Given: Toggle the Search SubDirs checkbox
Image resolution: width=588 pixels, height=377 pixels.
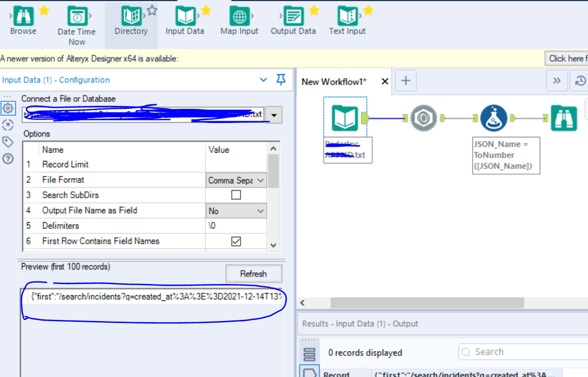Looking at the screenshot, I should tap(236, 195).
